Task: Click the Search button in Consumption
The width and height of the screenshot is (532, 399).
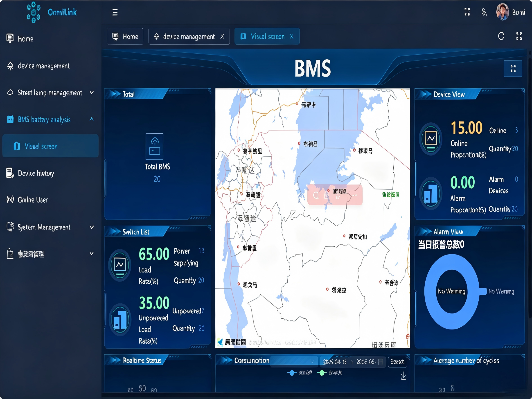Action: click(397, 362)
